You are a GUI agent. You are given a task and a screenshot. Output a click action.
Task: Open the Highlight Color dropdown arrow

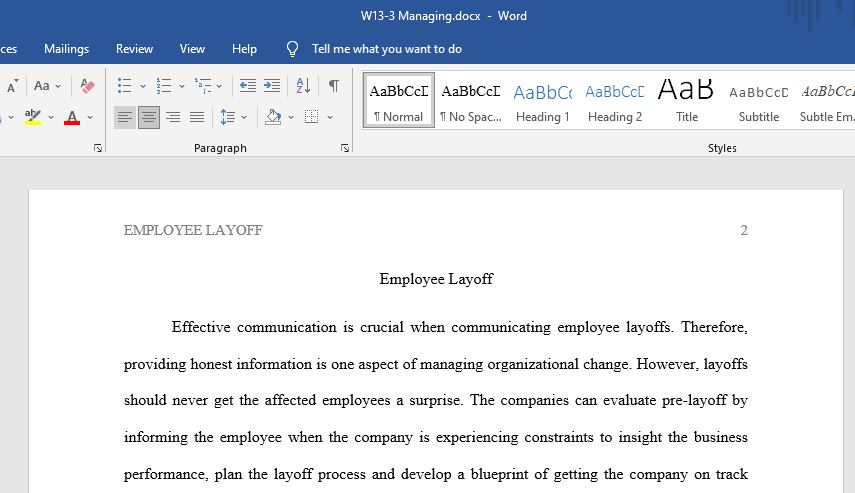(51, 117)
